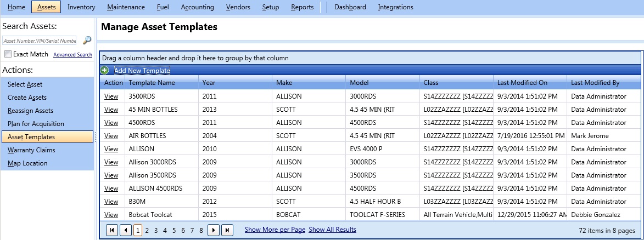Viewport: 644px width, 240px height.
Task: View the Bobcat Toolcat template
Action: (111, 215)
